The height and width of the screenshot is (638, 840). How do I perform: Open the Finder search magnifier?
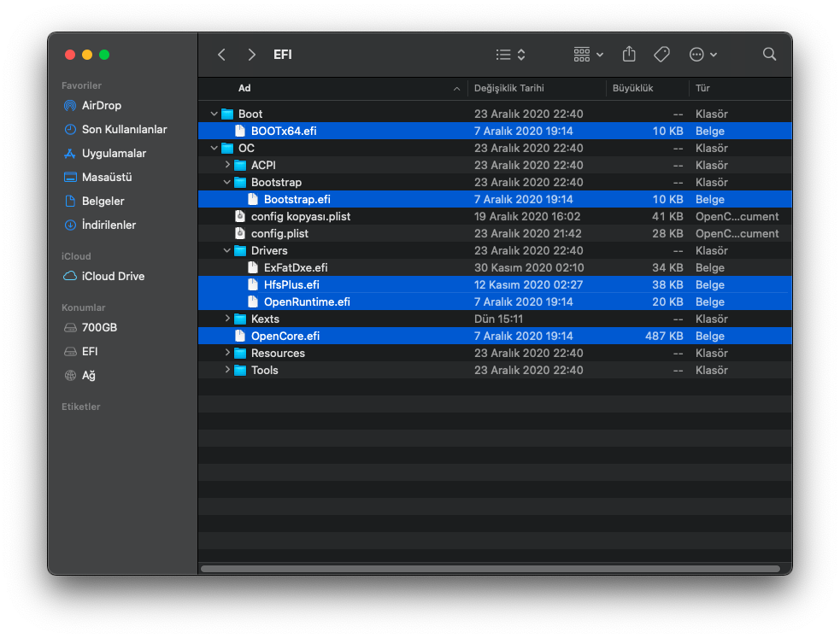pos(769,54)
